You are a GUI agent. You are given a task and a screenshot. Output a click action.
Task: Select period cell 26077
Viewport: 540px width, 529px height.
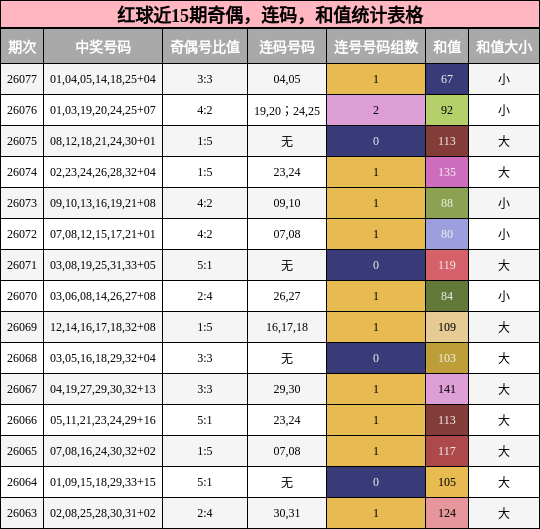tap(22, 79)
